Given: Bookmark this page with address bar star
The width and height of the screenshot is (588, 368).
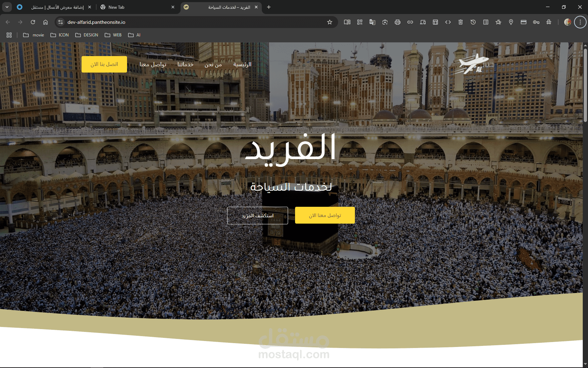Looking at the screenshot, I should tap(329, 22).
